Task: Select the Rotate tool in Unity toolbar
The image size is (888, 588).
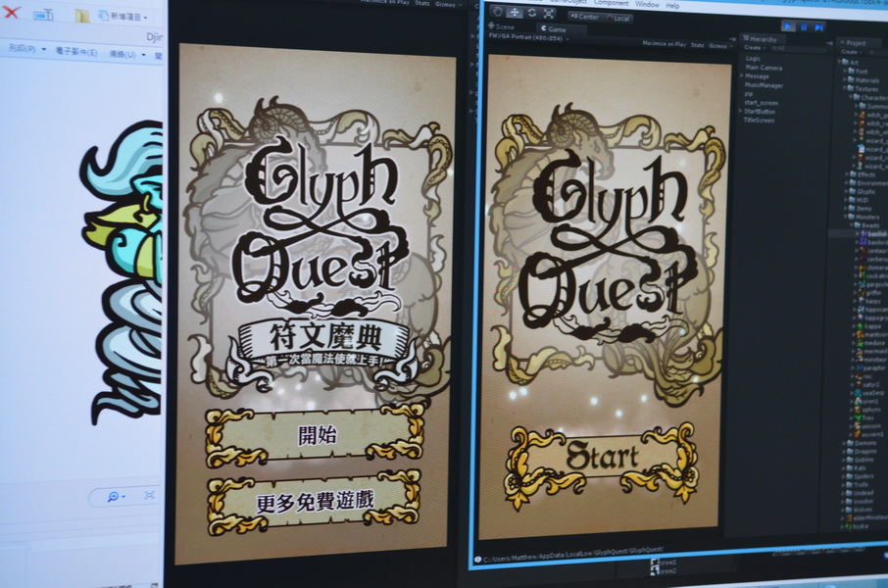Action: 531,12
